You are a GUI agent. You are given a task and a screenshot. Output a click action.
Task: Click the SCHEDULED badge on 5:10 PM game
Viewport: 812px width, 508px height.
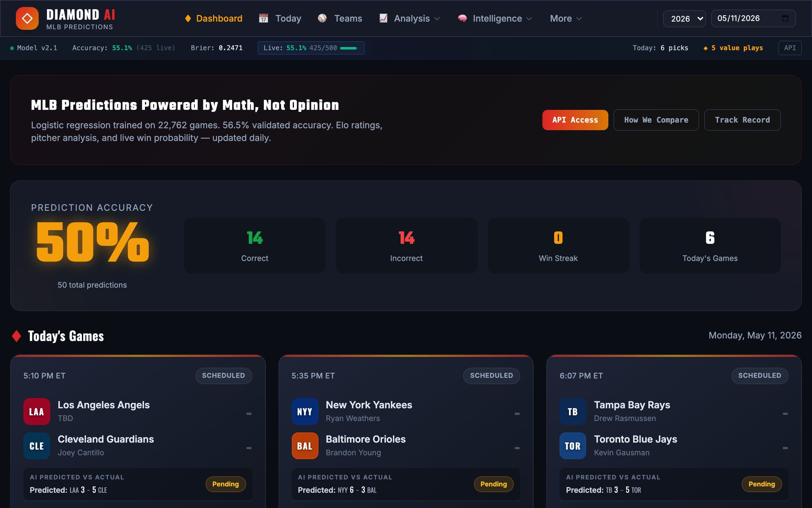(x=224, y=376)
